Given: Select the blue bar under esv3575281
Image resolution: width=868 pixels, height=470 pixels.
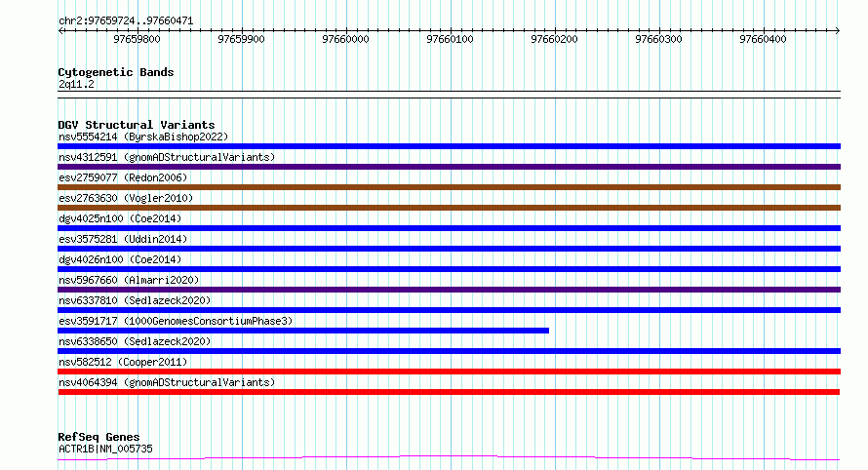Looking at the screenshot, I should [x=449, y=249].
